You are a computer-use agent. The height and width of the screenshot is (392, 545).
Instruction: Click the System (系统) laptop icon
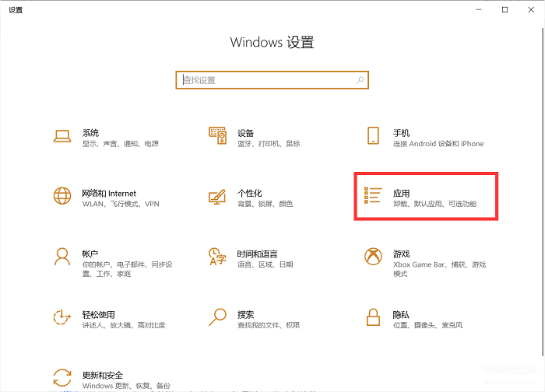tap(62, 137)
